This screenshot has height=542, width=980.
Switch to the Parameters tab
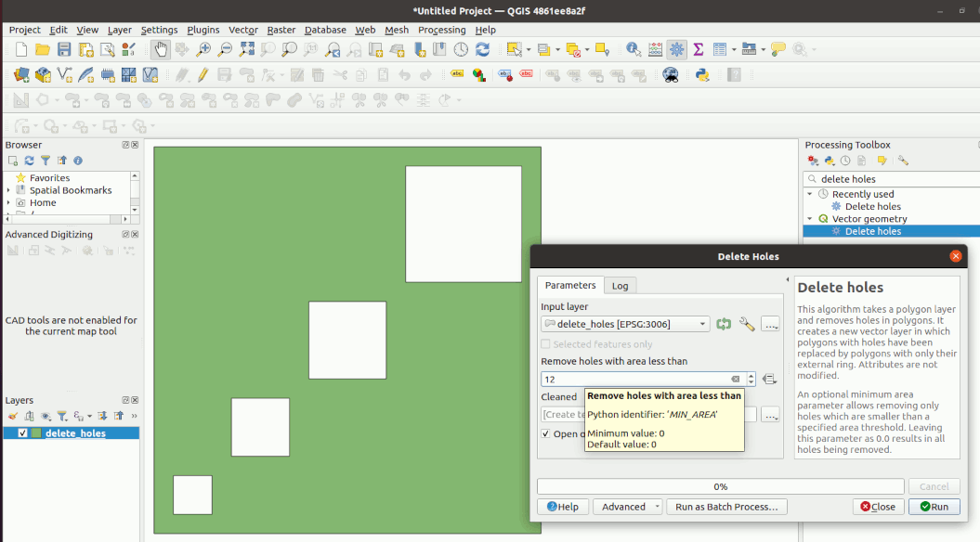(x=570, y=285)
